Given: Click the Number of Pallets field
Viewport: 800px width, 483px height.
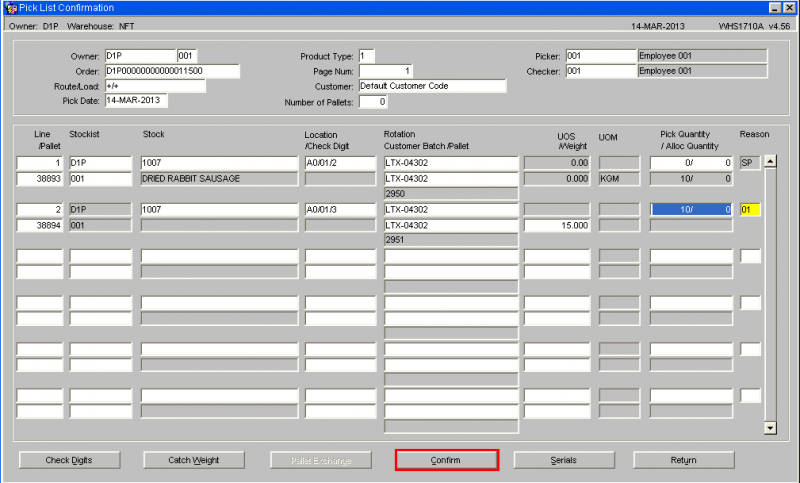Looking at the screenshot, I should click(x=373, y=102).
